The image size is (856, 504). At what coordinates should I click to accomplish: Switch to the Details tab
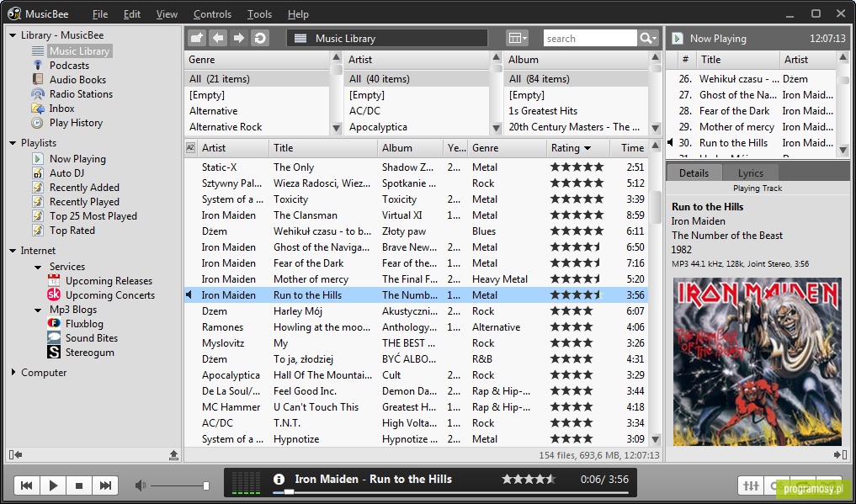coord(694,173)
